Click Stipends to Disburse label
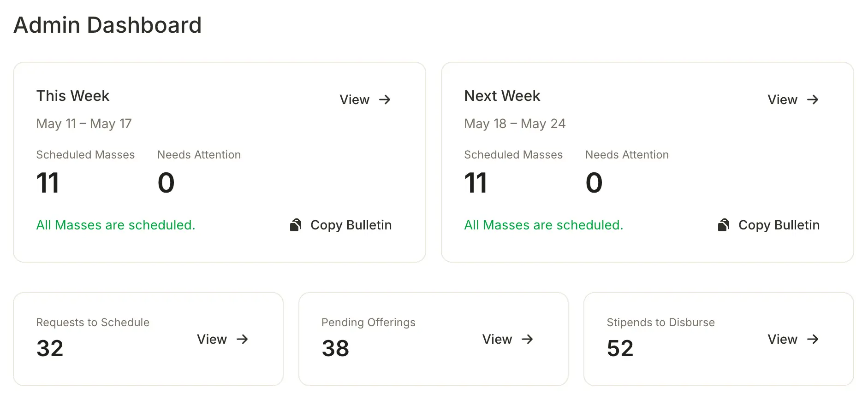Image resolution: width=868 pixels, height=399 pixels. (x=660, y=323)
